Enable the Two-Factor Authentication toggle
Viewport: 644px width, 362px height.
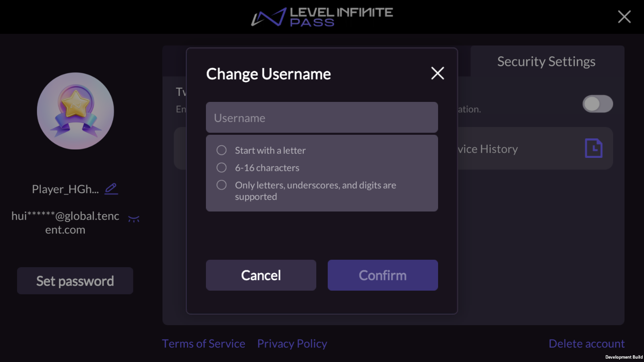point(597,103)
